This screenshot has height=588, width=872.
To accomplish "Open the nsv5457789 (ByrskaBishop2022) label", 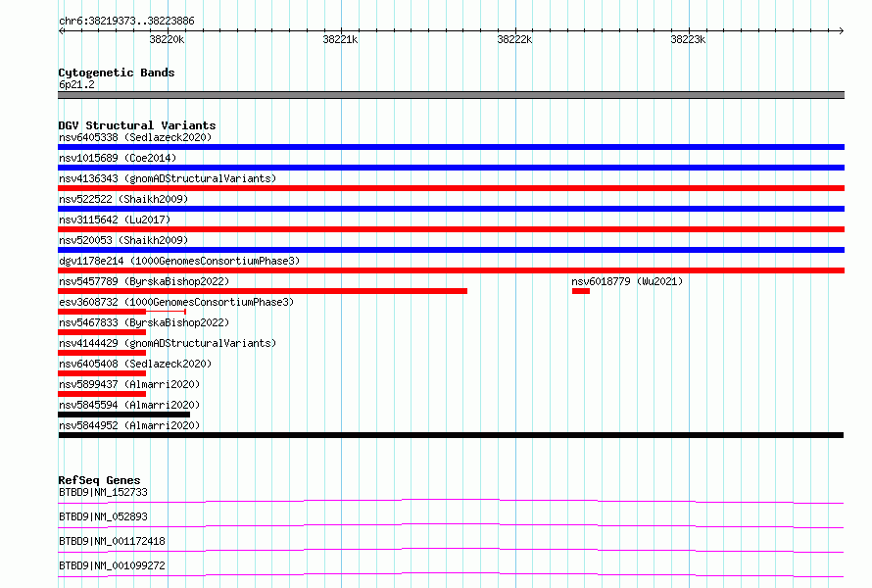I will pyautogui.click(x=144, y=281).
